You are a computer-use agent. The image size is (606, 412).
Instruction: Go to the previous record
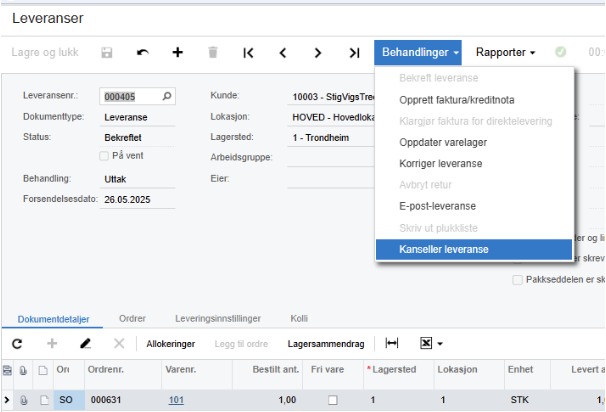pyautogui.click(x=283, y=52)
